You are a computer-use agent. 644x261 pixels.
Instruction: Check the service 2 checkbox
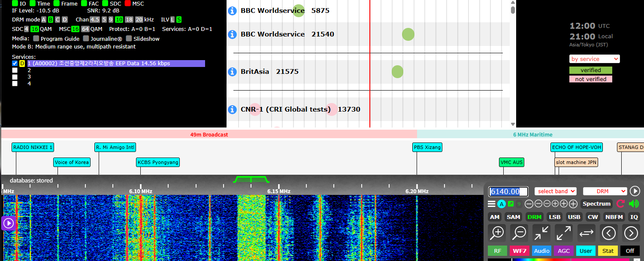pyautogui.click(x=15, y=70)
